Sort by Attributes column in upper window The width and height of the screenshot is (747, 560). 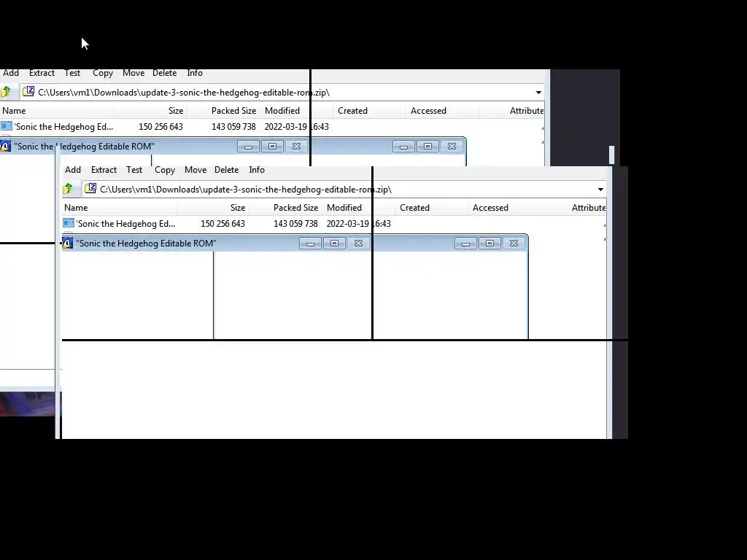[511, 111]
